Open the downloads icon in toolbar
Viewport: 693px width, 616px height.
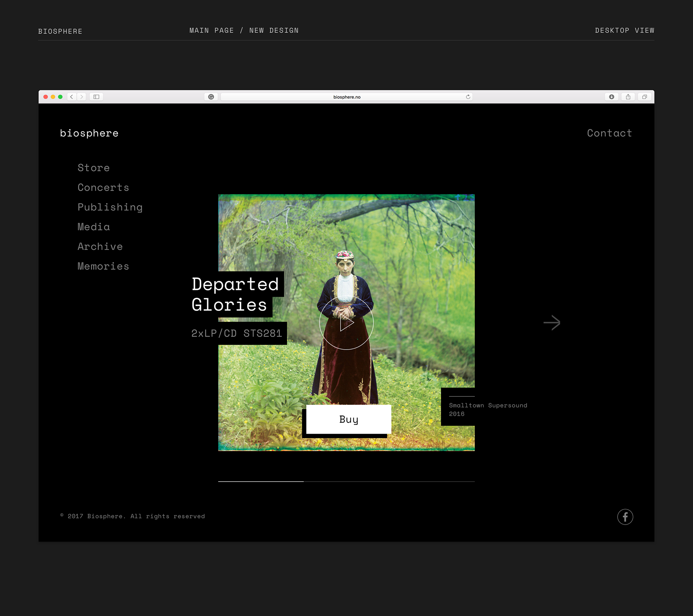[611, 97]
